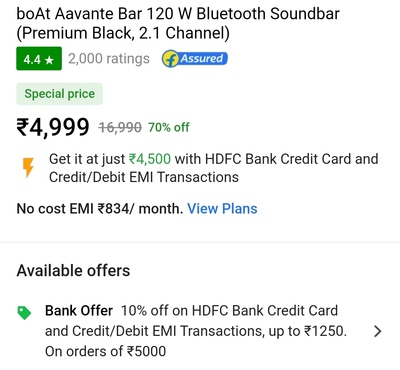400x370 pixels.
Task: Expand bank offer details chevron arrow
Action: (x=377, y=331)
